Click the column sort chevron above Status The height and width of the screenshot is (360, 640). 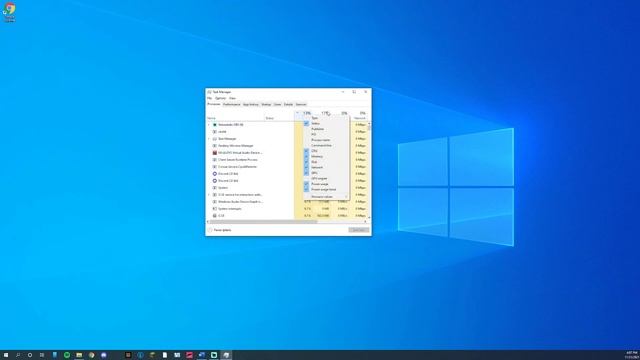click(x=297, y=113)
